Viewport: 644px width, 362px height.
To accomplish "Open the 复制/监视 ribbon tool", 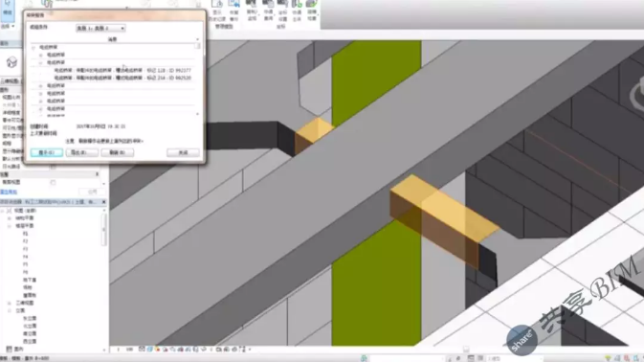I will [x=252, y=11].
